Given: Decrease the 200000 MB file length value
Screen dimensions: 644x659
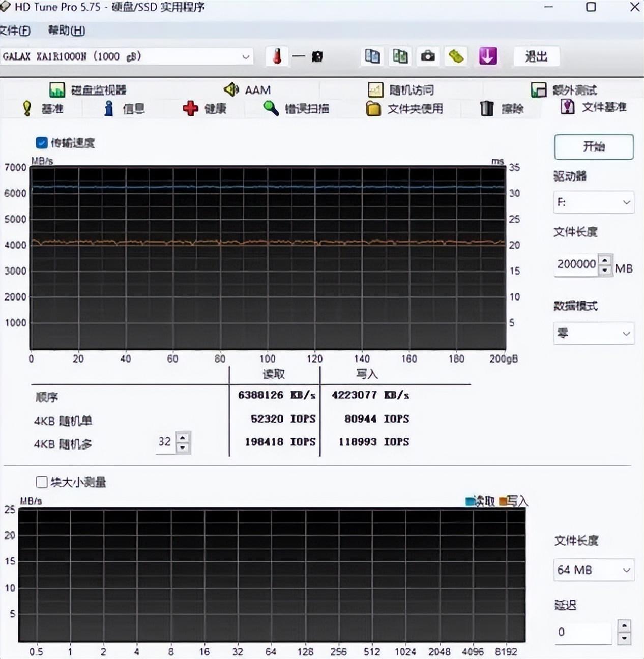Looking at the screenshot, I should [605, 270].
